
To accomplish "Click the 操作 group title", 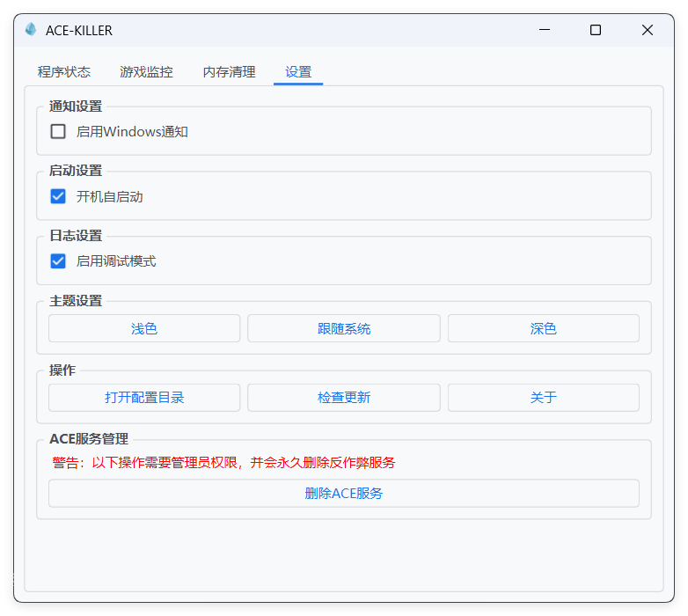I will point(62,370).
